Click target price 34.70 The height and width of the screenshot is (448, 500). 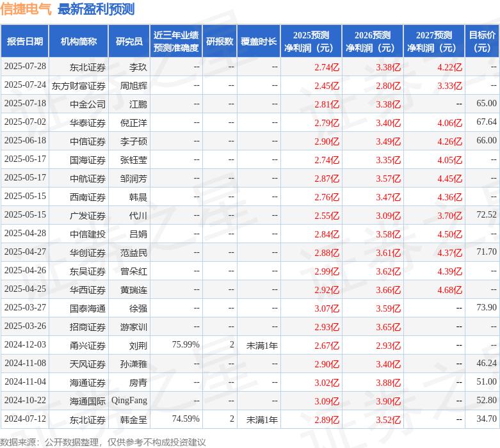click(487, 419)
